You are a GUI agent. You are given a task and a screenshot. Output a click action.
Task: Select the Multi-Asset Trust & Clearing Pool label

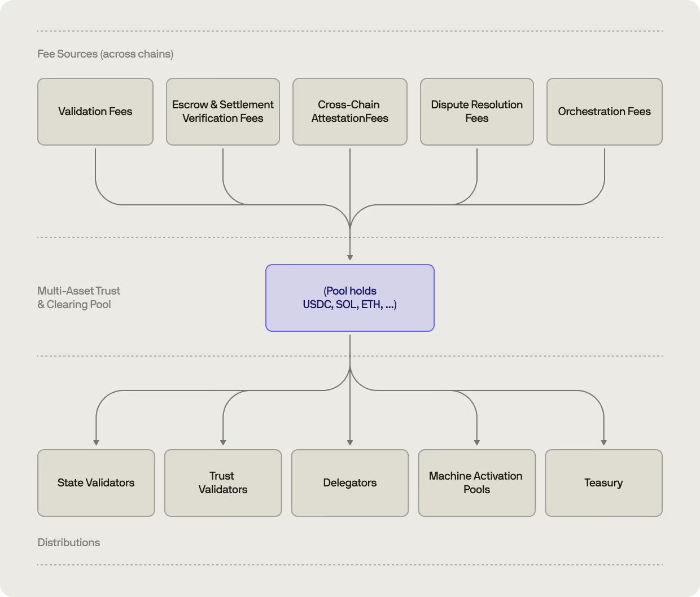tap(78, 297)
